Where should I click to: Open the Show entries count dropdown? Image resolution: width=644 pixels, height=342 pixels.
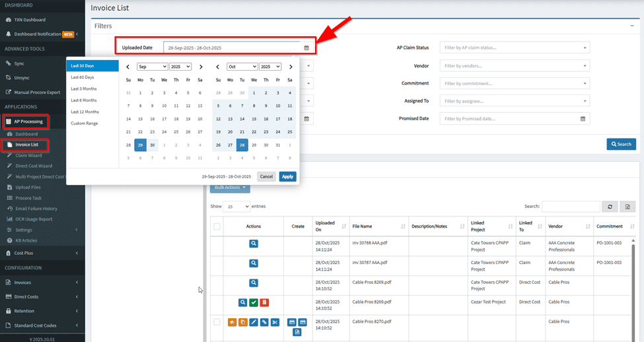[x=237, y=207]
